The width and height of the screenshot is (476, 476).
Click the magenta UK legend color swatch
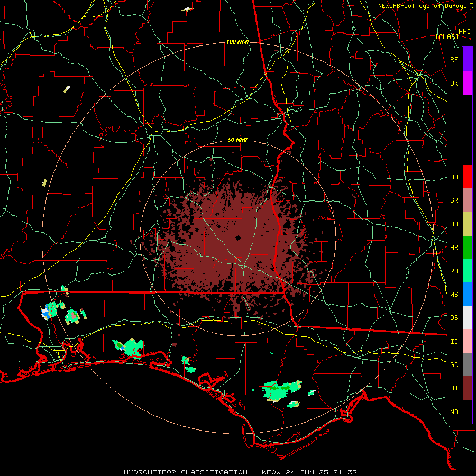point(467,83)
